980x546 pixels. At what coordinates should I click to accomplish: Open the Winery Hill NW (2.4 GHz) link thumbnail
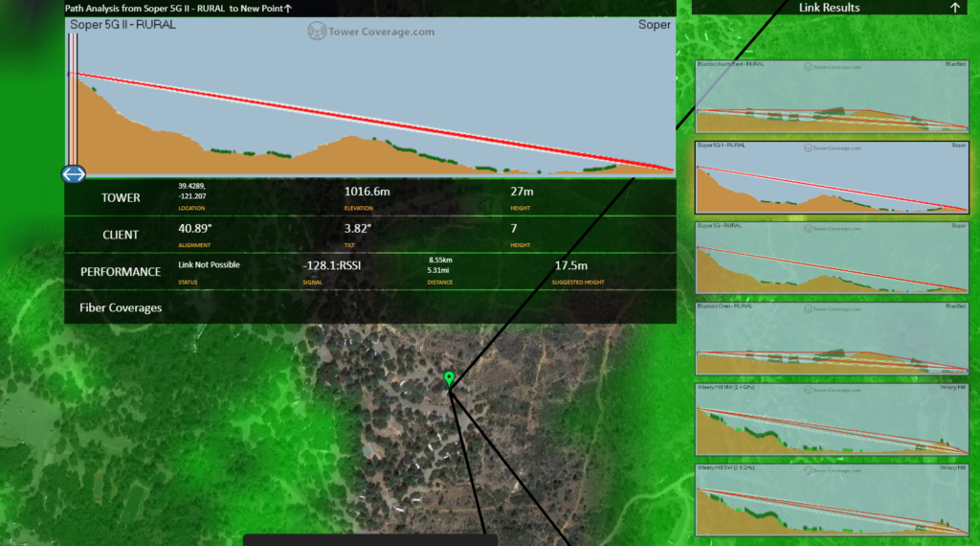(x=832, y=419)
